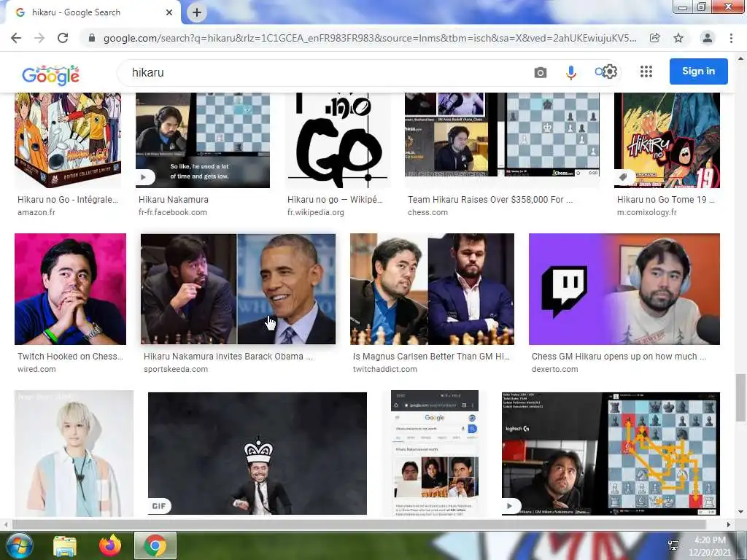Viewport: 747px width, 560px height.
Task: Click play icon on orange arrows chess video
Action: point(510,506)
